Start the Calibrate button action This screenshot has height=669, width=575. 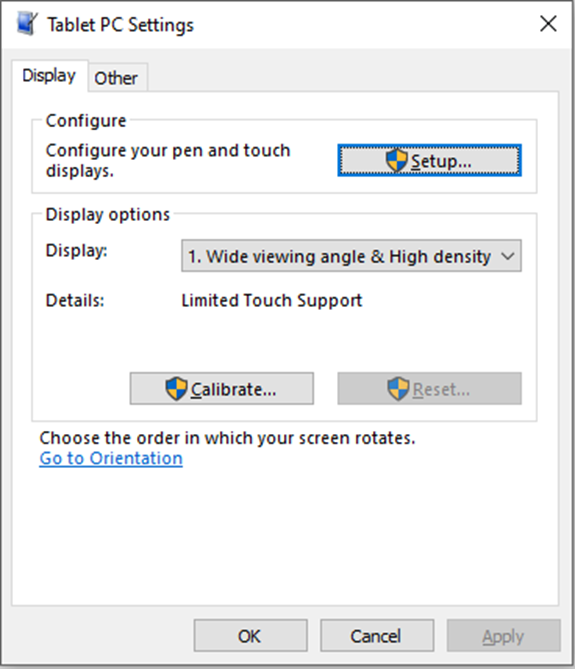[222, 389]
